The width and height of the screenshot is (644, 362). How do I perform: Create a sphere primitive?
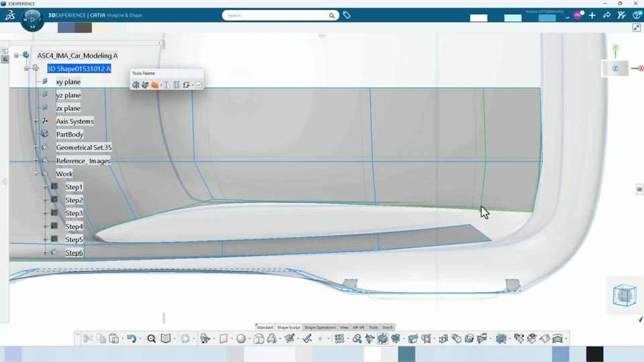point(241,339)
